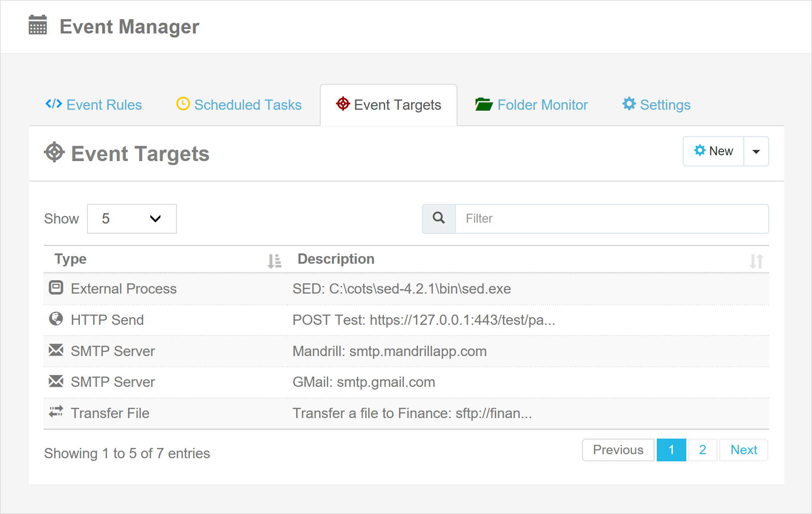Click the Mandrill smtp.mandrillapp.com description
Screen dimensions: 812x514
tap(389, 351)
